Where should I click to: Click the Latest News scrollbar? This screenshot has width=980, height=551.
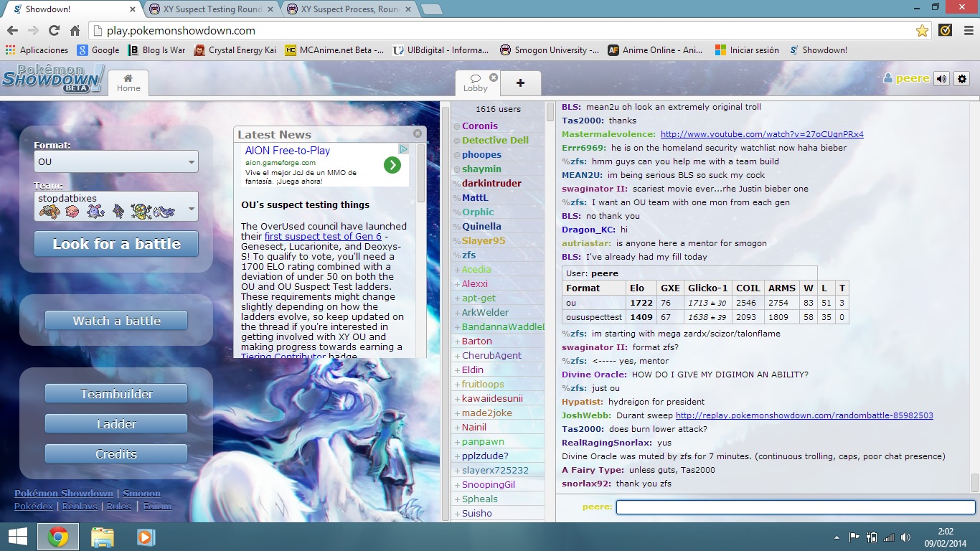click(x=421, y=172)
